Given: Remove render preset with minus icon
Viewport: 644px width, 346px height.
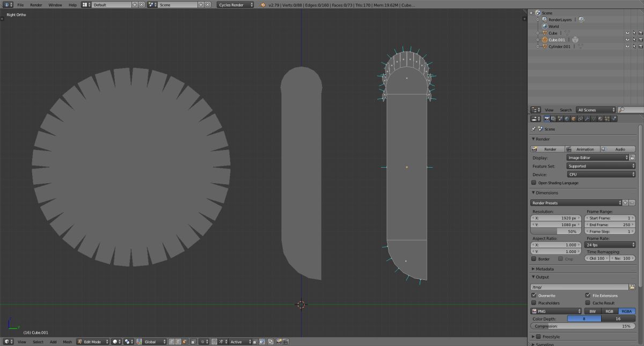Looking at the screenshot, I should click(x=632, y=203).
